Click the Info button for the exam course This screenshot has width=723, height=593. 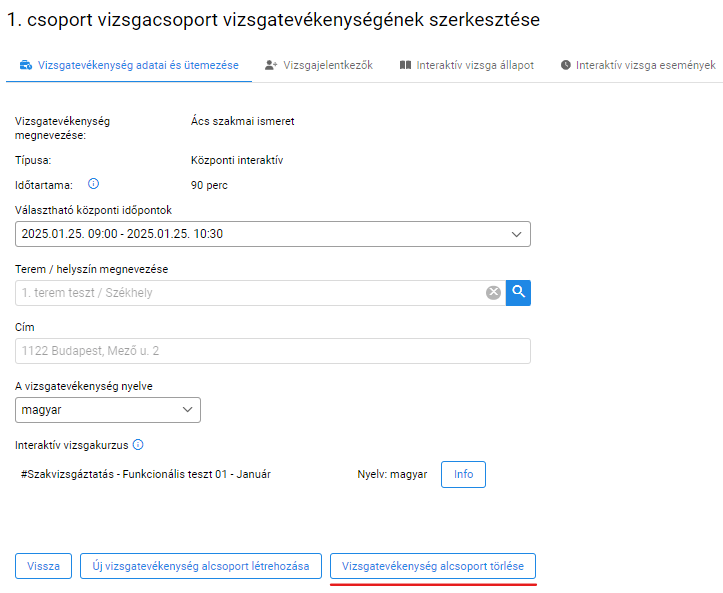tap(463, 474)
